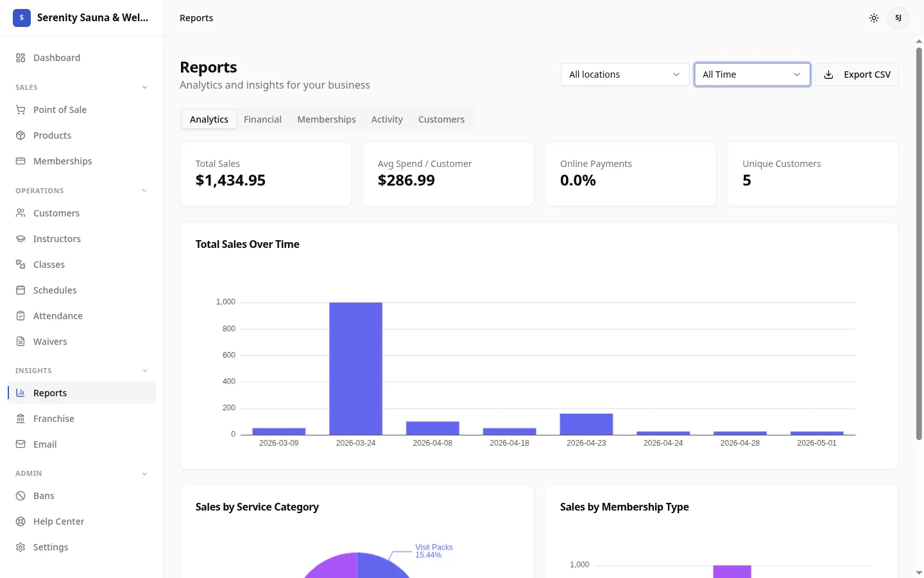The width and height of the screenshot is (924, 578).
Task: Collapse the ADMIN sidebar section
Action: [x=144, y=473]
